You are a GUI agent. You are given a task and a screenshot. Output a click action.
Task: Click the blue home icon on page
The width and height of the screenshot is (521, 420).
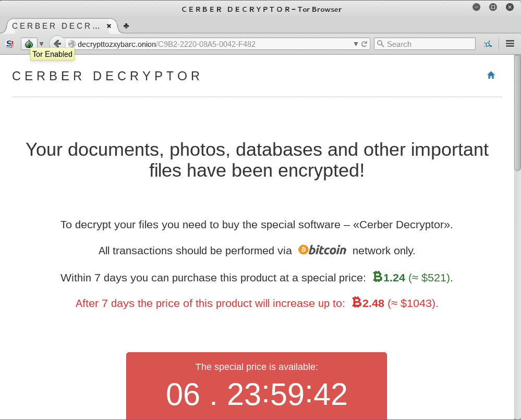point(491,76)
